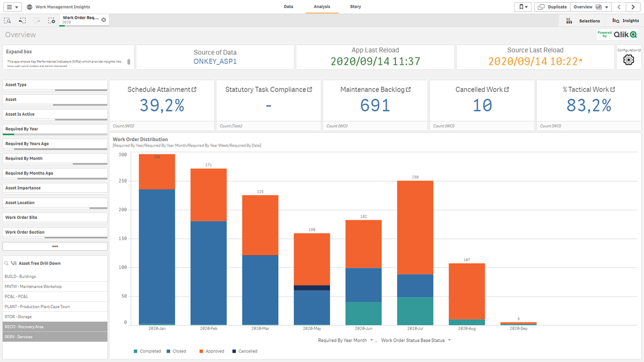The image size is (644, 362).
Task: Select PLANT - Production Plant Cape Town
Action: (x=37, y=307)
